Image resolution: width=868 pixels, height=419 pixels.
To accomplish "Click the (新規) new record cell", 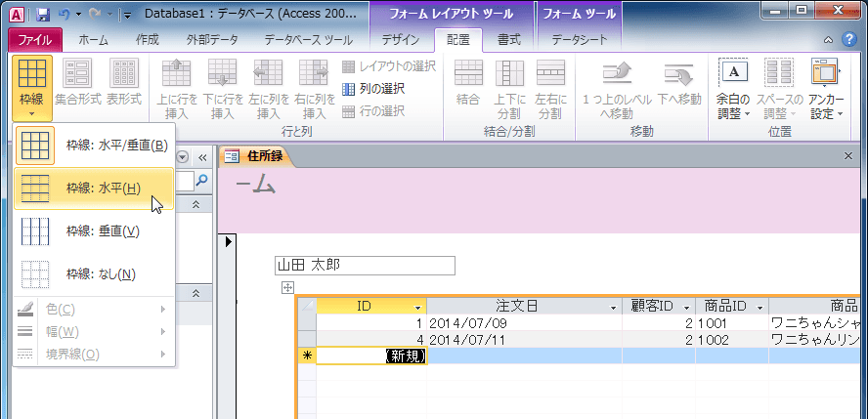I will pos(371,356).
